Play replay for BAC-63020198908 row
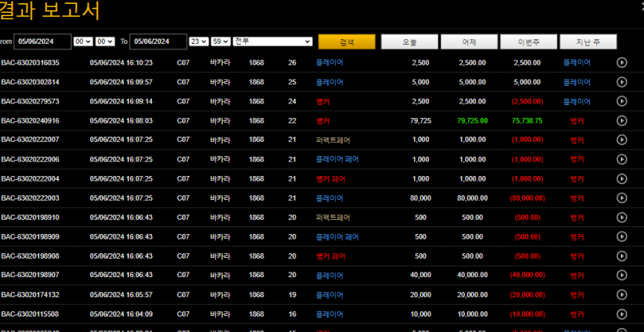This screenshot has height=332, width=644. click(622, 256)
